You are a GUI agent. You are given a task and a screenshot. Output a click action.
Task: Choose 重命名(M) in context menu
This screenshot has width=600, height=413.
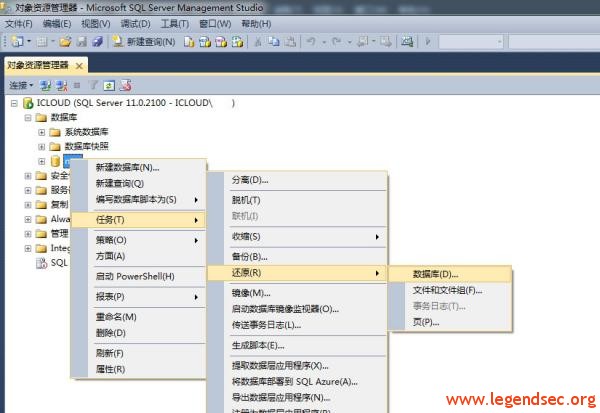(x=139, y=317)
